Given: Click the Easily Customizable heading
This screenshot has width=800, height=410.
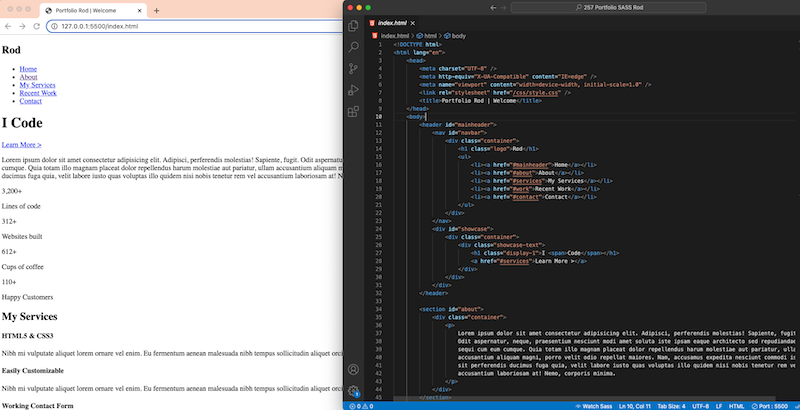Looking at the screenshot, I should click(32, 371).
